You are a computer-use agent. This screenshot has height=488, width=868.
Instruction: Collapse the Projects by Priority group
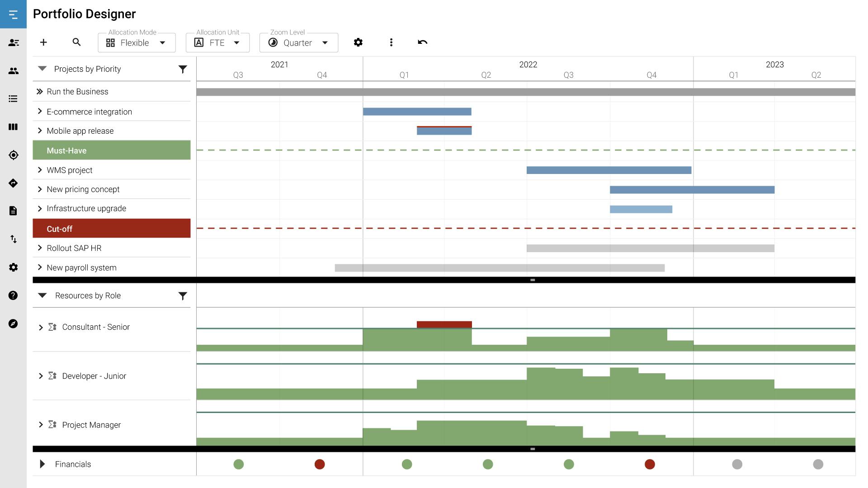click(42, 69)
